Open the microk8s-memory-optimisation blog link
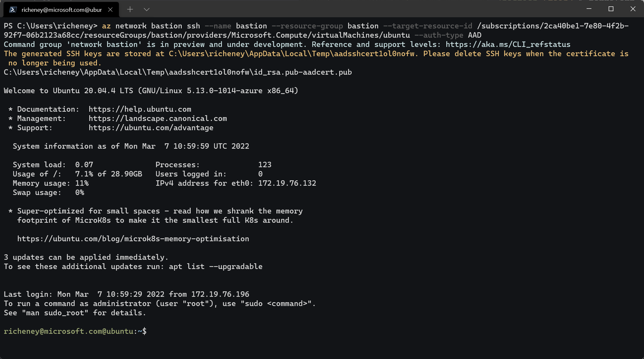 click(133, 239)
